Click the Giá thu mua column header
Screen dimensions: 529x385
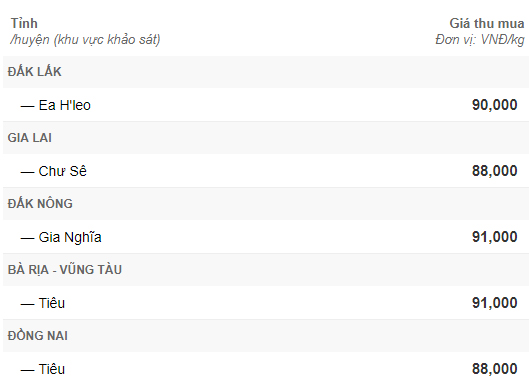pyautogui.click(x=486, y=23)
